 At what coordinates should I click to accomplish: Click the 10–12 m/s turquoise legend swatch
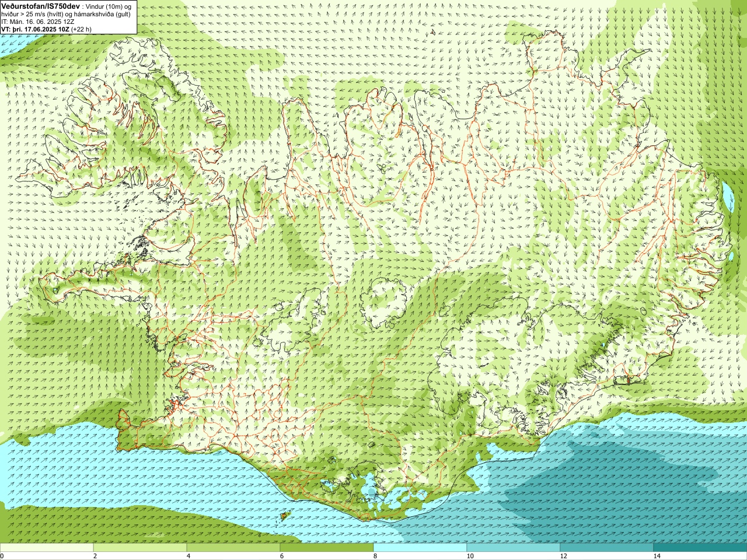[514, 548]
